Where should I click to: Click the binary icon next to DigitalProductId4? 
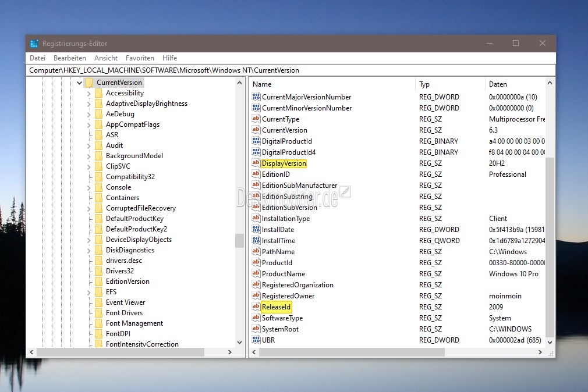tap(256, 152)
